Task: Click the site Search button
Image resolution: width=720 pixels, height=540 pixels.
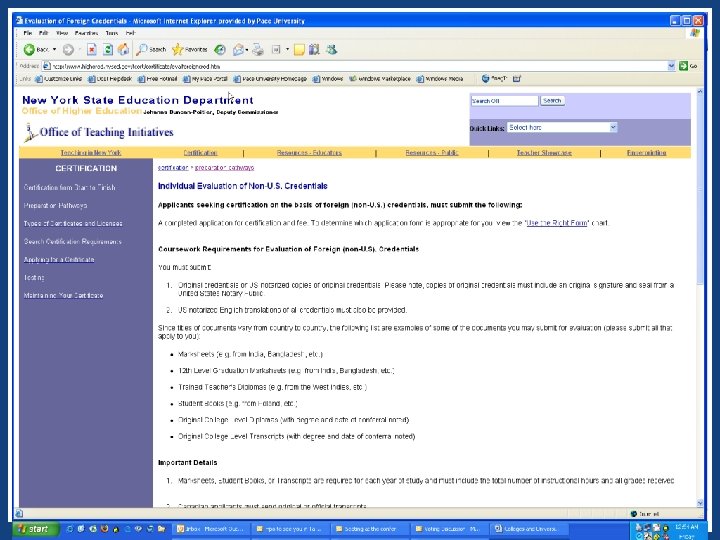Action: (x=552, y=101)
